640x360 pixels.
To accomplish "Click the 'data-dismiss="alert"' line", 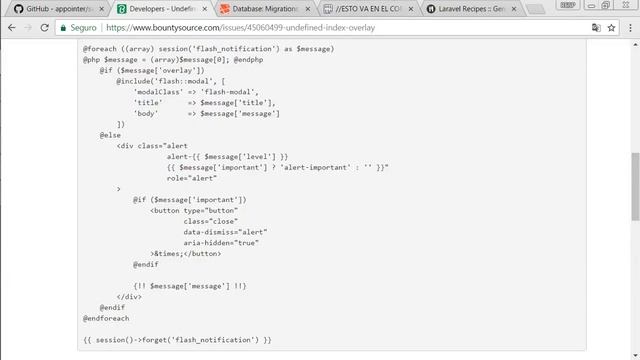I will pos(225,232).
